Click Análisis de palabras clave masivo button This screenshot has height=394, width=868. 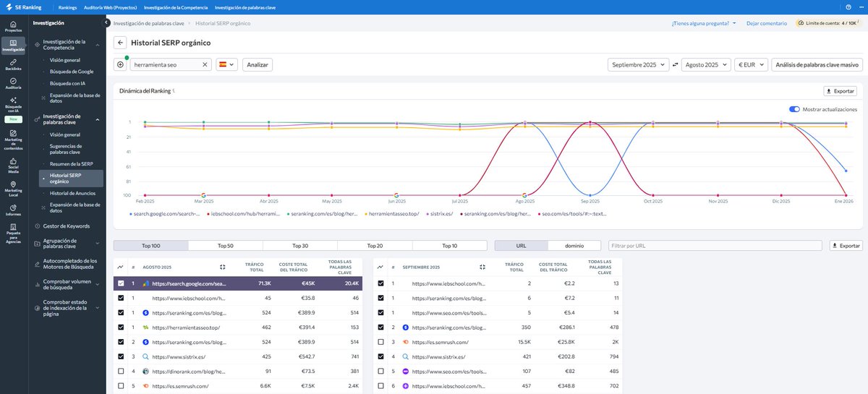817,64
